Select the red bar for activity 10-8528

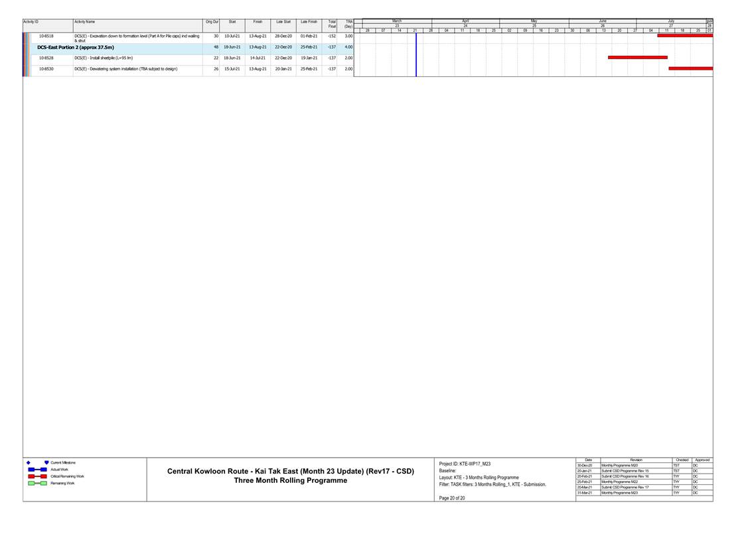[637, 58]
